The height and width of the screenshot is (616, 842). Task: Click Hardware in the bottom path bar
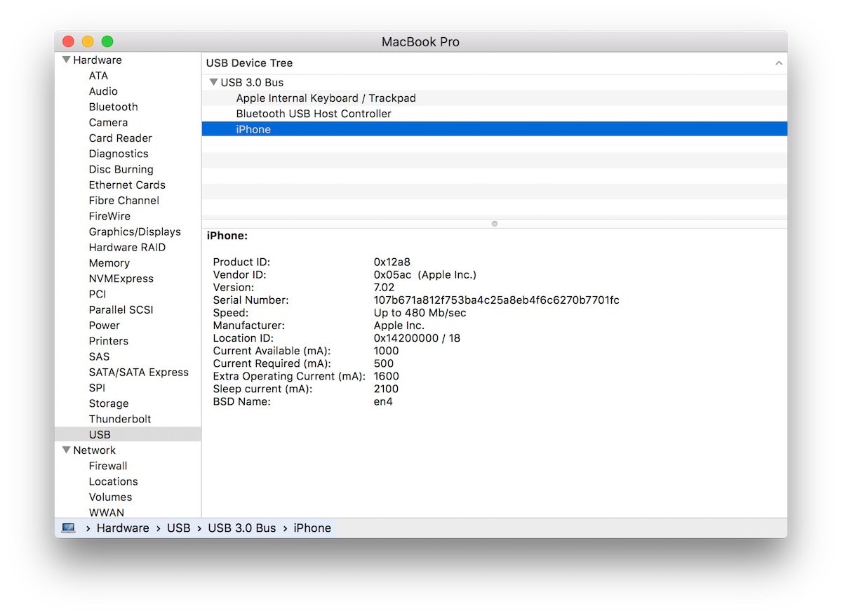pos(123,528)
